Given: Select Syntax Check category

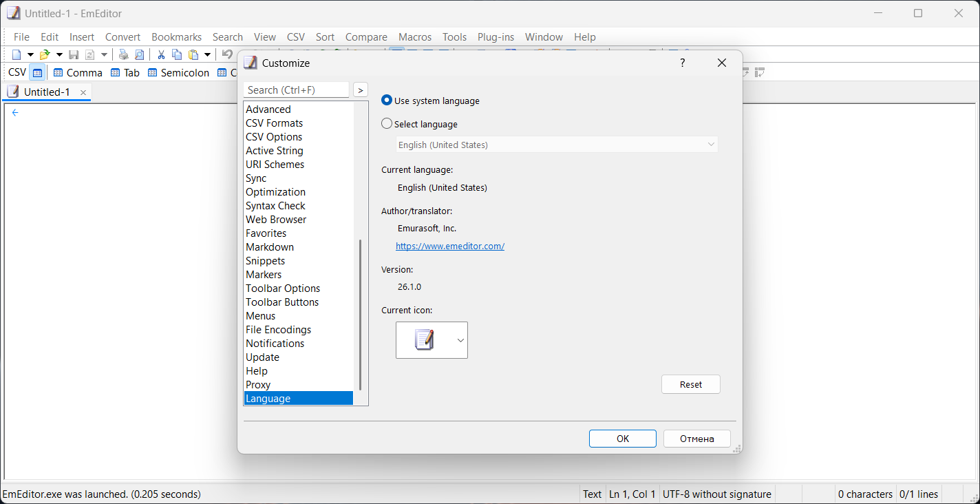Looking at the screenshot, I should pos(299,206).
